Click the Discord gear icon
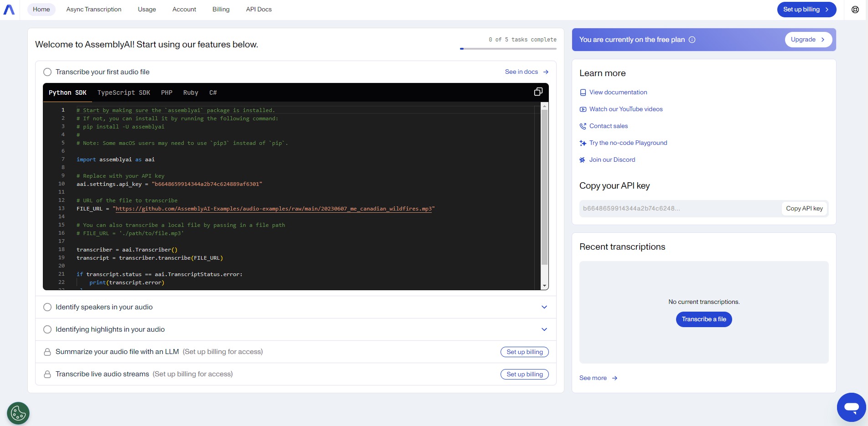 point(583,160)
